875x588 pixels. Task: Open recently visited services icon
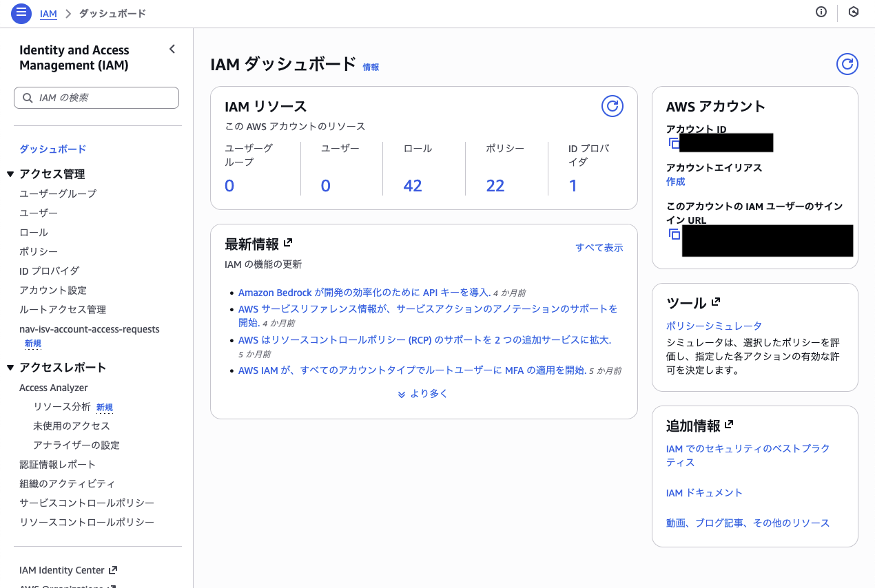tap(854, 12)
